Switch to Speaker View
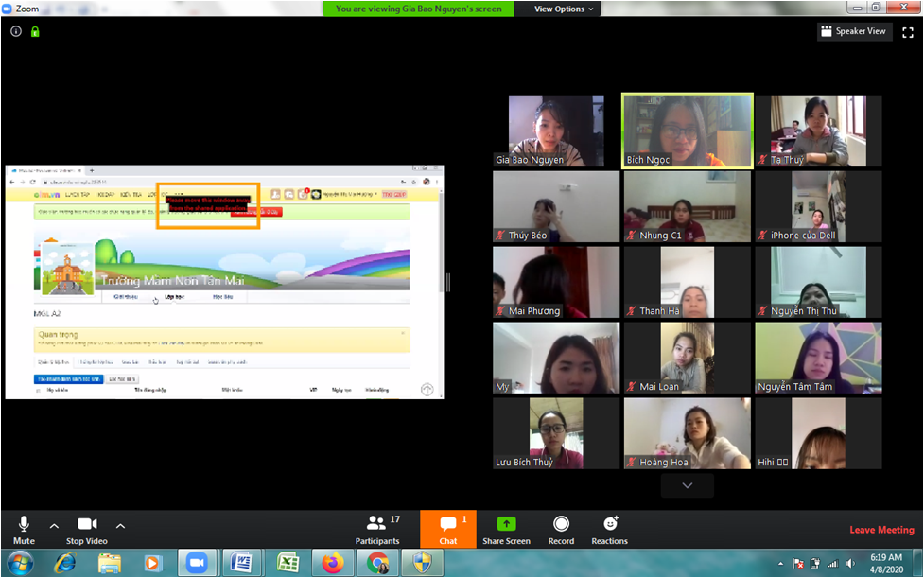 click(854, 31)
